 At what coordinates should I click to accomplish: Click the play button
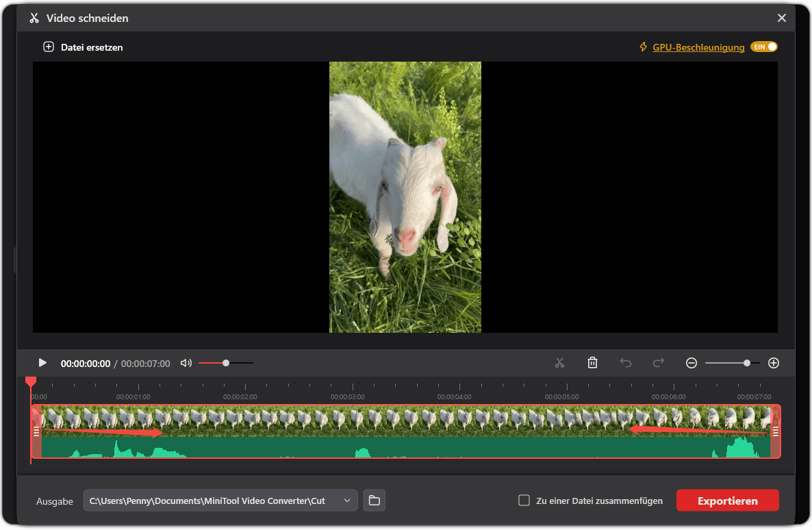(42, 363)
